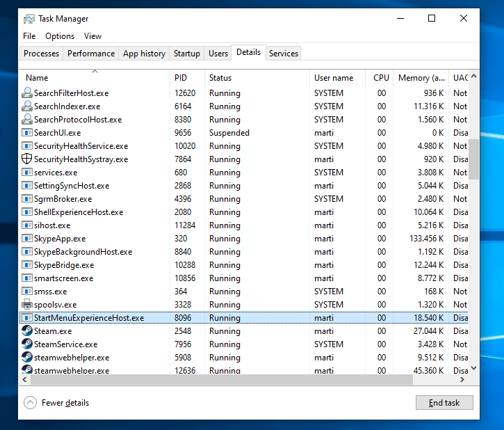Click the SteamService.exe icon
The height and width of the screenshot is (430, 504).
coord(27,344)
